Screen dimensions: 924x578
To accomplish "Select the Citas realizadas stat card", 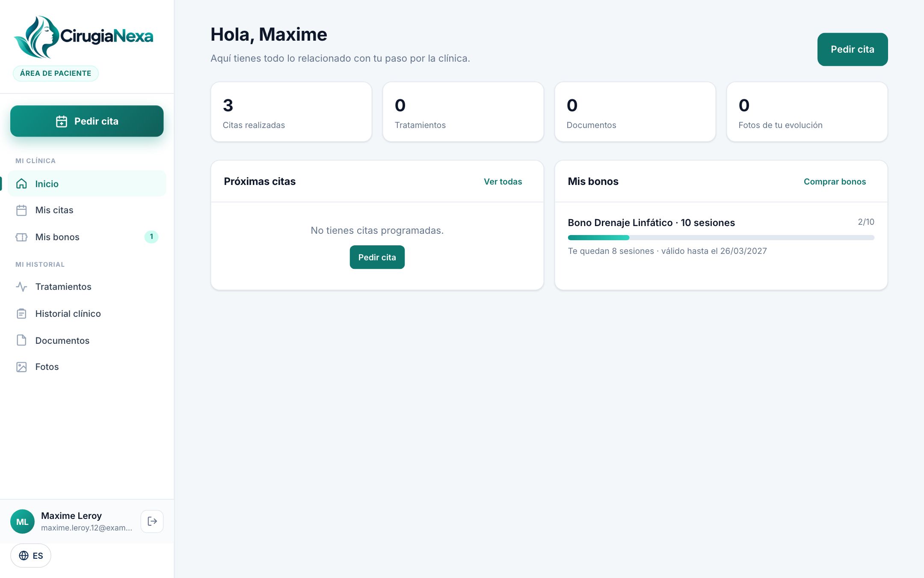I will pos(291,112).
